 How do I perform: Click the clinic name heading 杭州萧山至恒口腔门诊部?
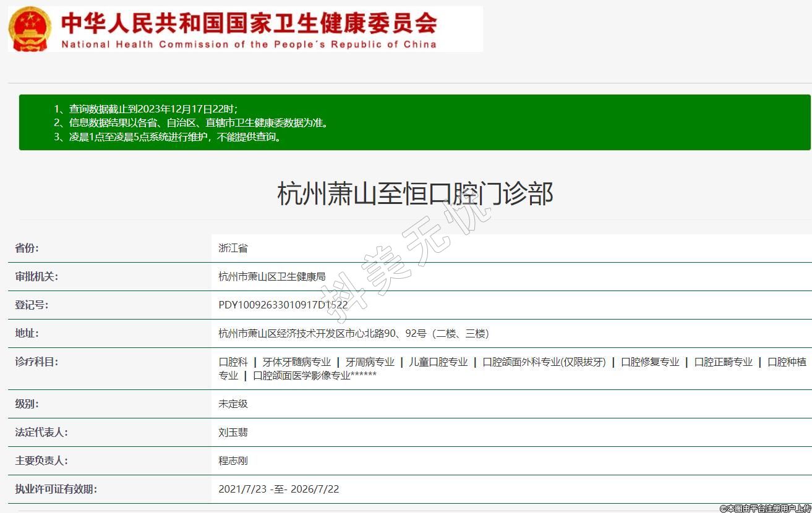point(414,194)
